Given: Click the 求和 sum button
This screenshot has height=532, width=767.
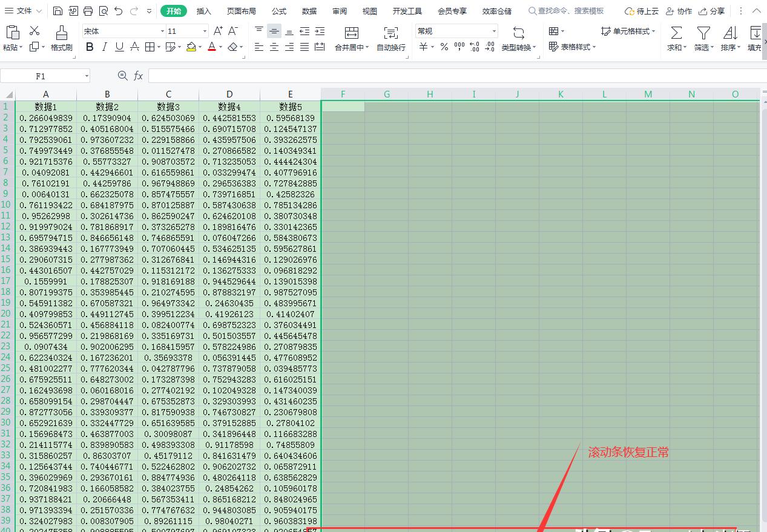Looking at the screenshot, I should (x=676, y=39).
